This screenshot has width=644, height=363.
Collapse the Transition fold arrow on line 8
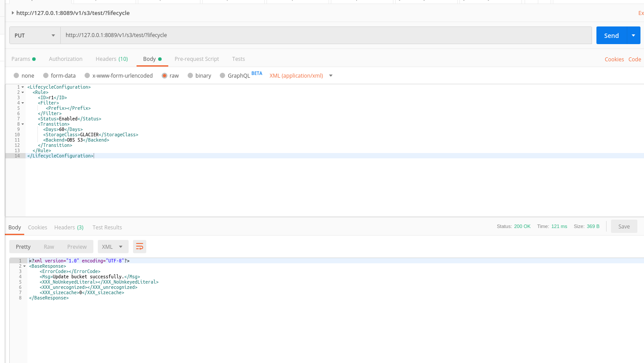coord(22,124)
